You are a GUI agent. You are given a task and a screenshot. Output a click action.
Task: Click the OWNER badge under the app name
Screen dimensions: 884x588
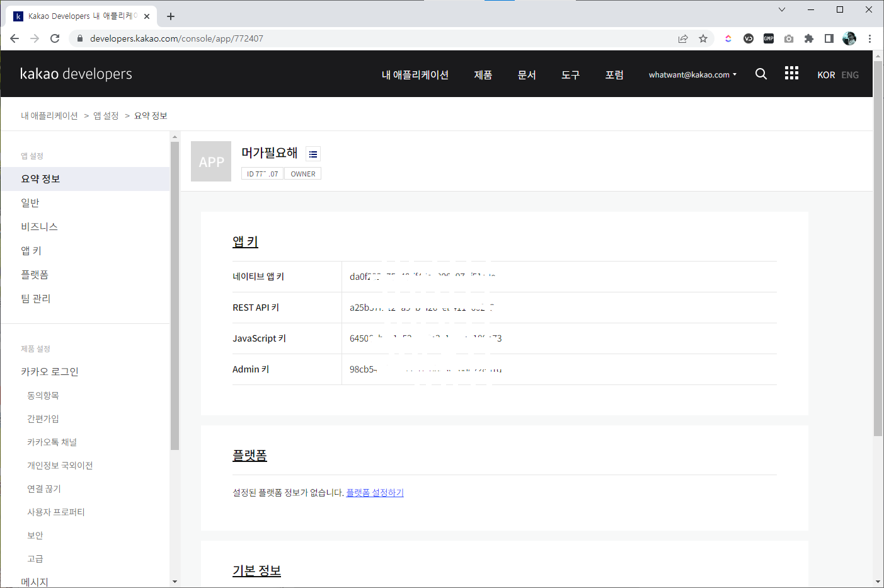303,174
